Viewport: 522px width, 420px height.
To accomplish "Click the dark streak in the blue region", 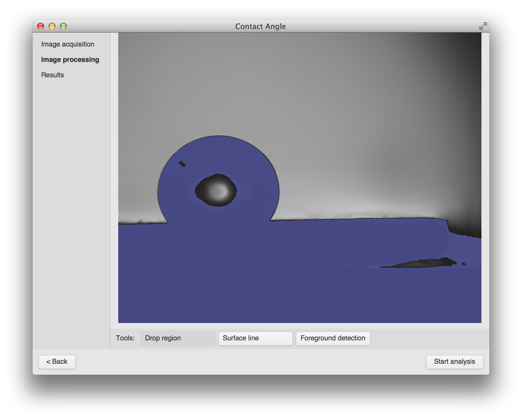I will 423,263.
